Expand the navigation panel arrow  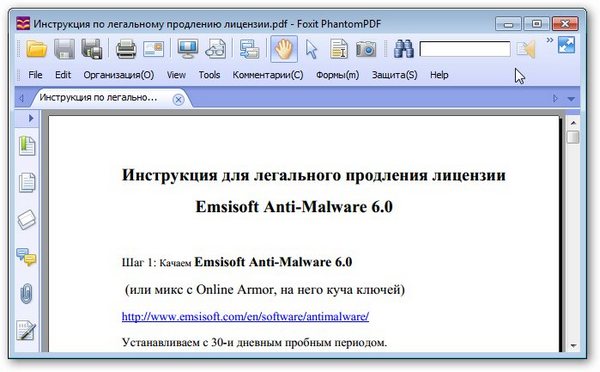[31, 118]
